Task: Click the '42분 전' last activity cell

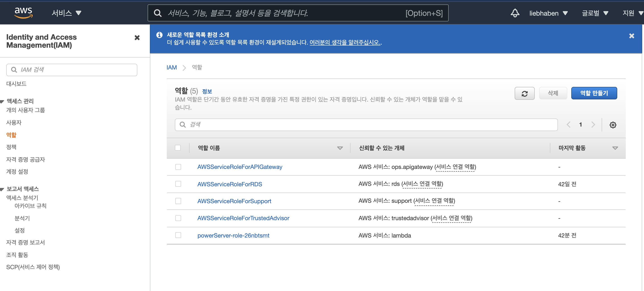Action: (x=567, y=236)
